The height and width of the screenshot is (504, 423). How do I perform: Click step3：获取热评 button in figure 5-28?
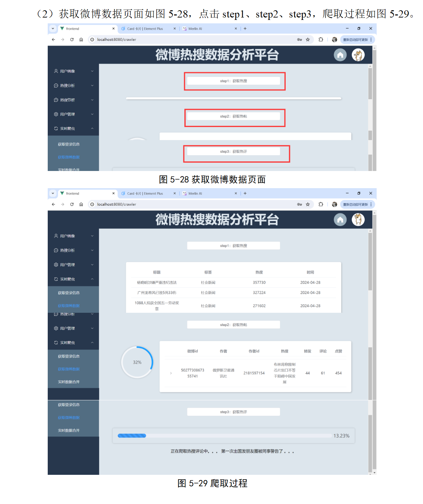[233, 151]
